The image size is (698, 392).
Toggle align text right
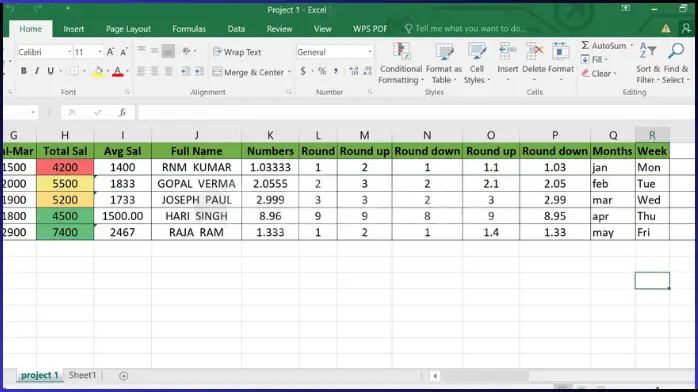pyautogui.click(x=168, y=71)
